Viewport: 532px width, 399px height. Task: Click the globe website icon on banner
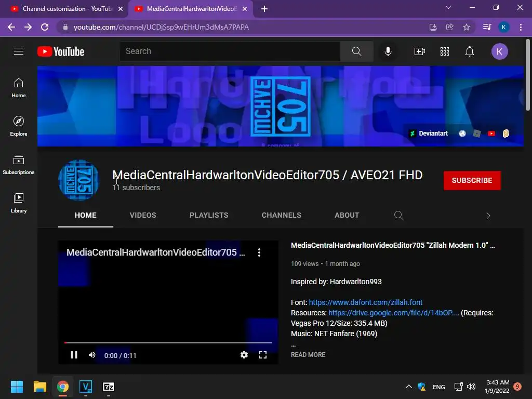pyautogui.click(x=462, y=134)
